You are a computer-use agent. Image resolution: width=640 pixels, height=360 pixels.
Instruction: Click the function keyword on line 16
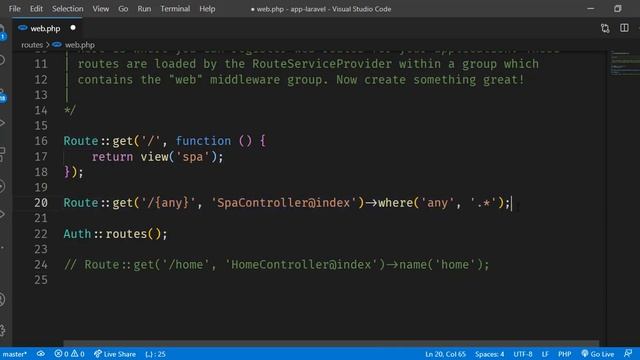click(x=203, y=141)
